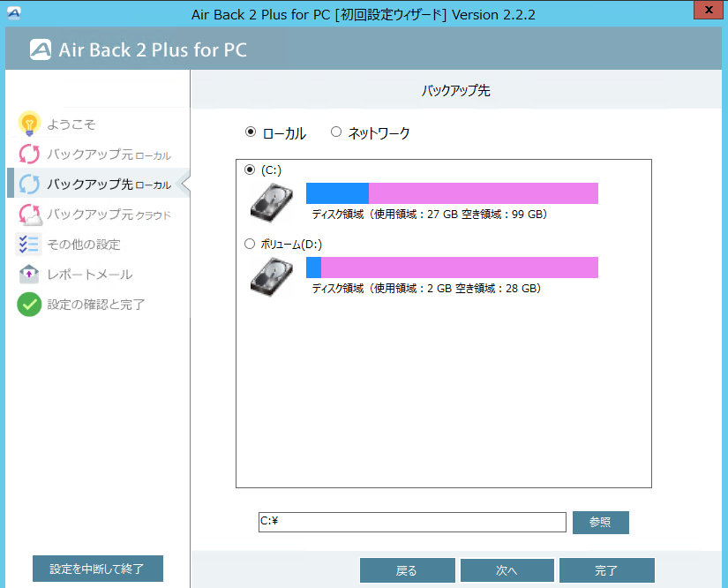Open the その他の設定 step

(x=84, y=245)
